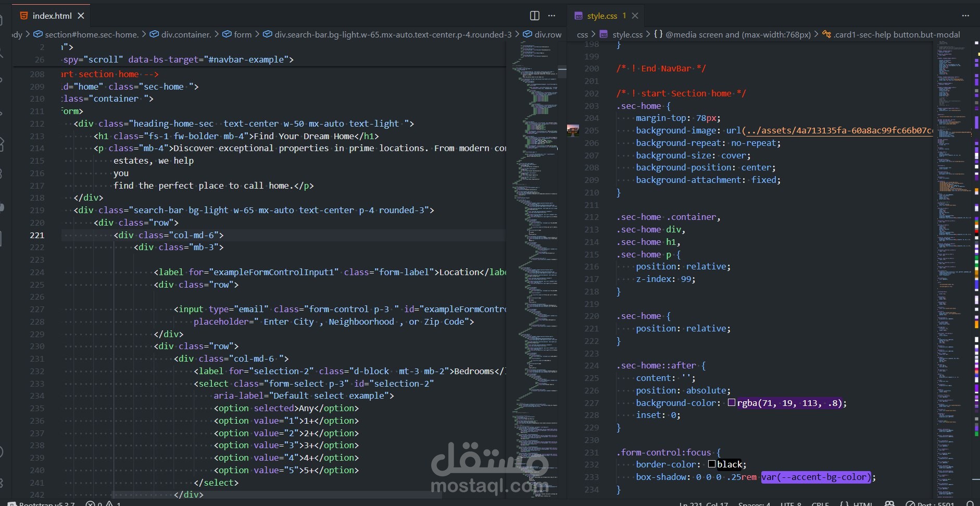Split the index.html editor to the right

click(534, 16)
